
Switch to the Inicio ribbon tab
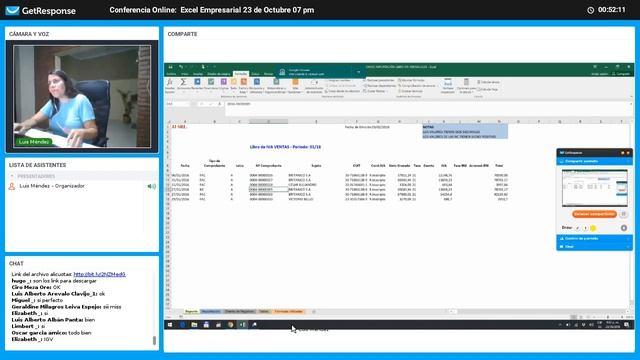185,74
